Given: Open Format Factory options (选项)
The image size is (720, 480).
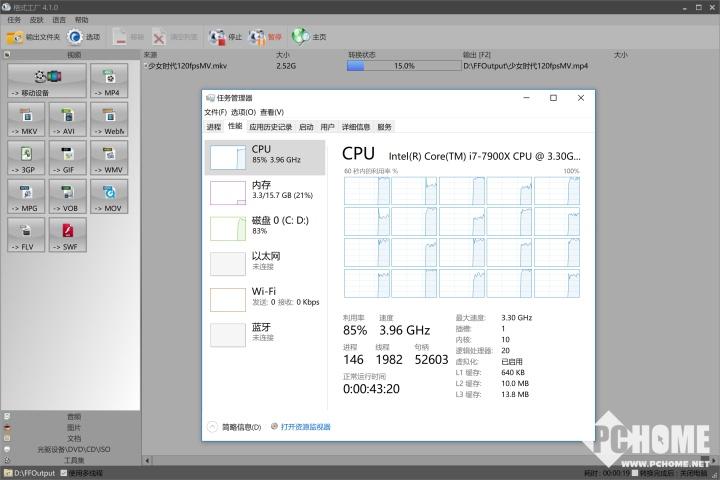Looking at the screenshot, I should [x=83, y=37].
